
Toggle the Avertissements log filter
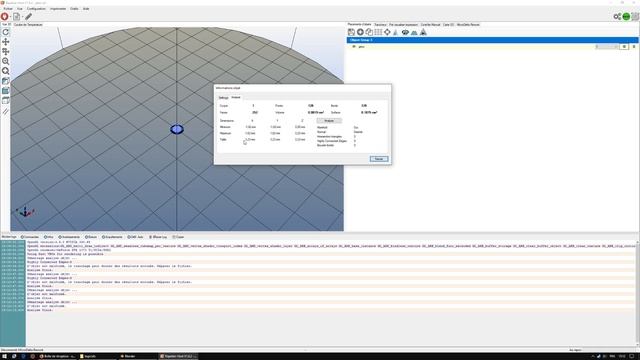pyautogui.click(x=69, y=237)
